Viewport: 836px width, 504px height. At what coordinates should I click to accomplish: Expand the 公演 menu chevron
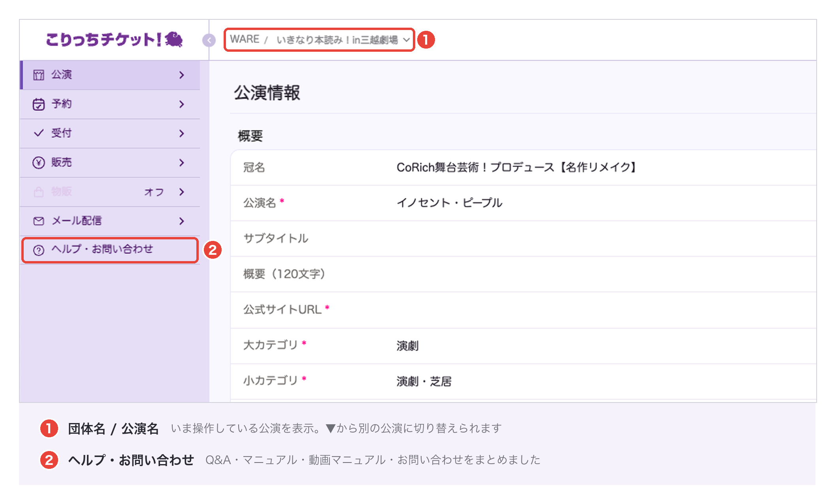(x=182, y=75)
